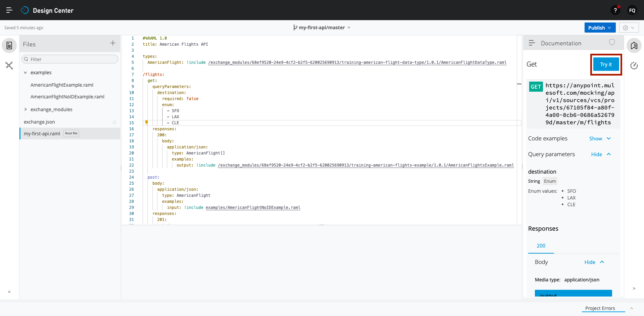644x316 pixels.
Task: Add a new file with plus icon
Action: [x=113, y=43]
